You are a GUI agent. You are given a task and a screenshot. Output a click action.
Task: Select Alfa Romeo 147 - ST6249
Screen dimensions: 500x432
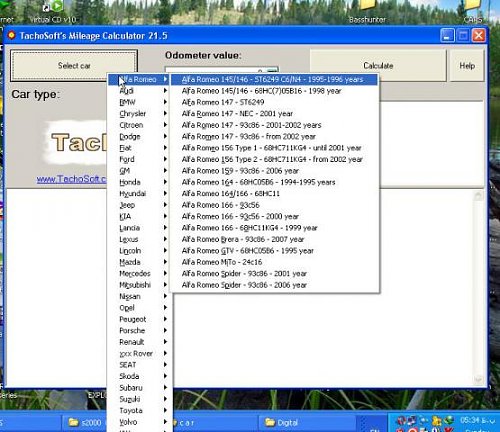(274, 102)
